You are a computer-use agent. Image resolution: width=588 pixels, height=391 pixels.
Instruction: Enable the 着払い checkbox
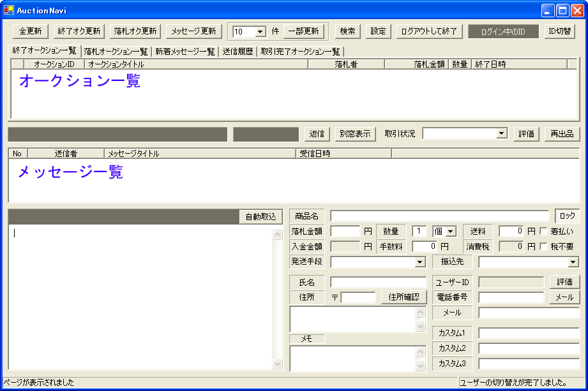[544, 231]
